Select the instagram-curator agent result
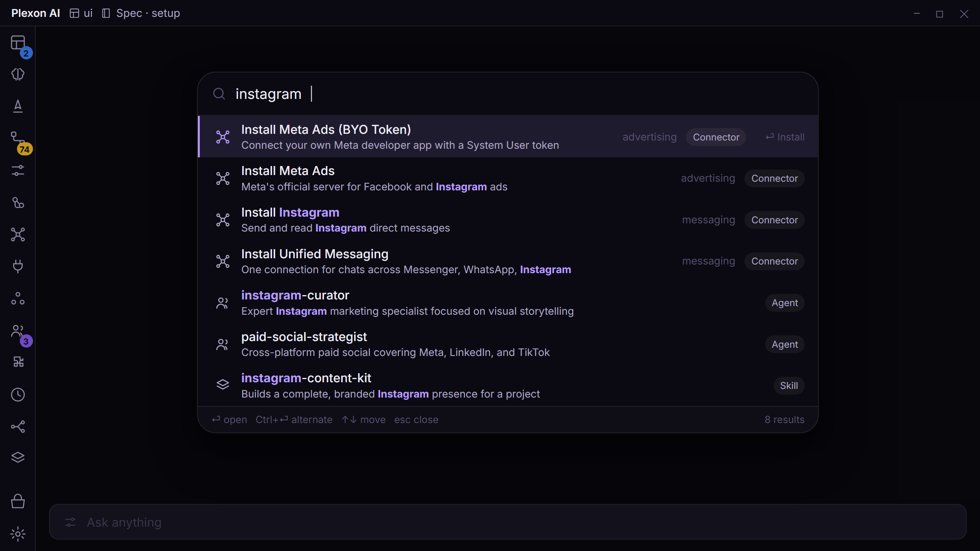Screen dimensions: 980x551 508,303
